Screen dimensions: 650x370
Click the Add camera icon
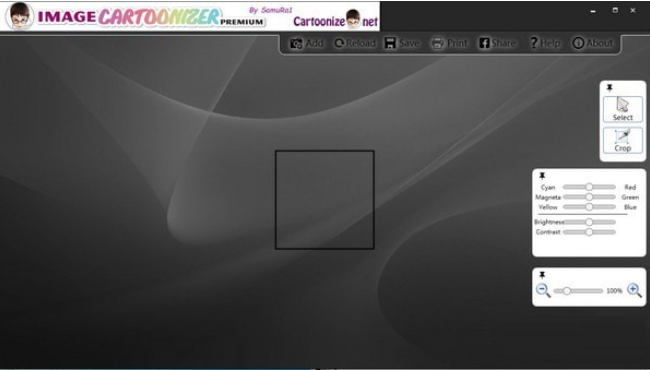pyautogui.click(x=296, y=44)
